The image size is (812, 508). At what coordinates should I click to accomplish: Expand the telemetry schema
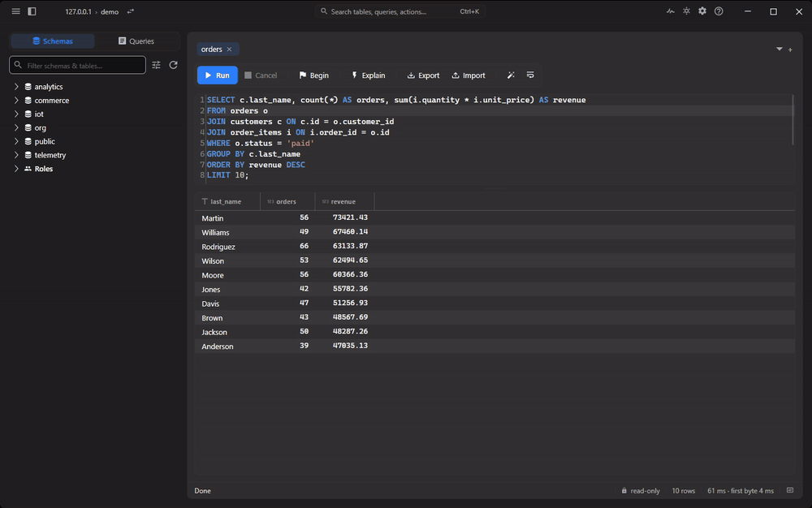pos(16,155)
